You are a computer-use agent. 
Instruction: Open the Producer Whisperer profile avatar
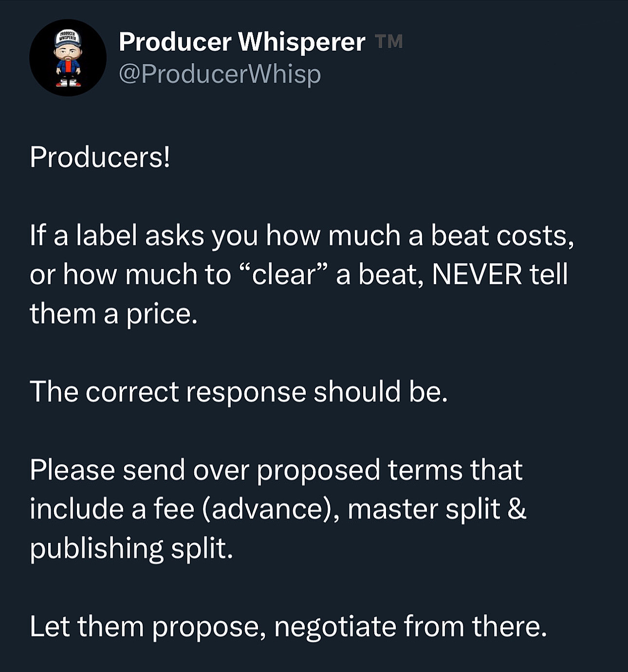pos(68,57)
